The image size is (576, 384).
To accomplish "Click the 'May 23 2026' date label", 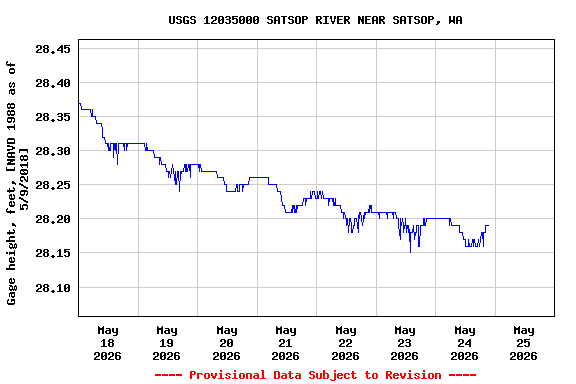I will [404, 343].
